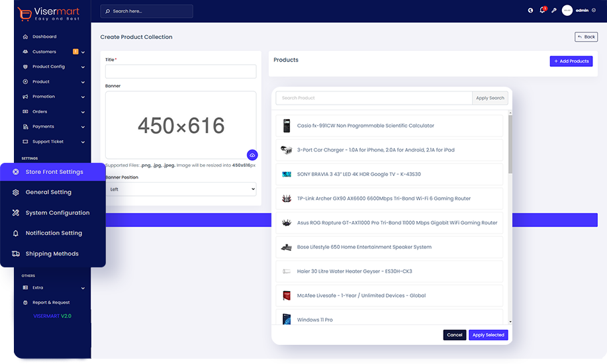The width and height of the screenshot is (607, 364).
Task: Click the banner image placeholder
Action: [x=181, y=125]
